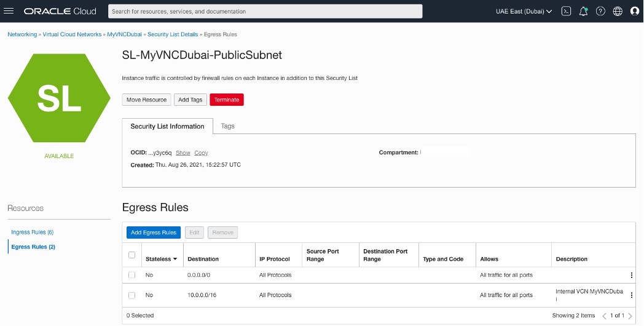This screenshot has width=644, height=326.
Task: Click the Move Resource button
Action: tap(147, 100)
